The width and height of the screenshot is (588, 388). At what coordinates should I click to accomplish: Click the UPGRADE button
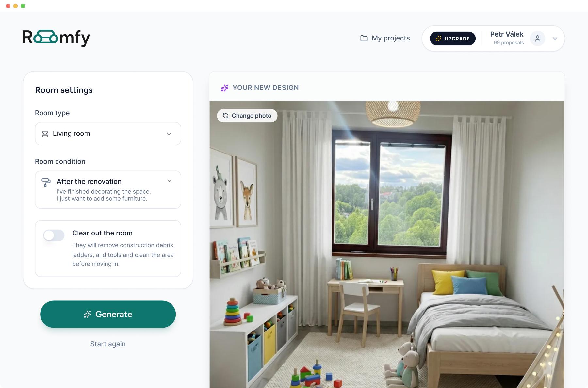pos(452,39)
